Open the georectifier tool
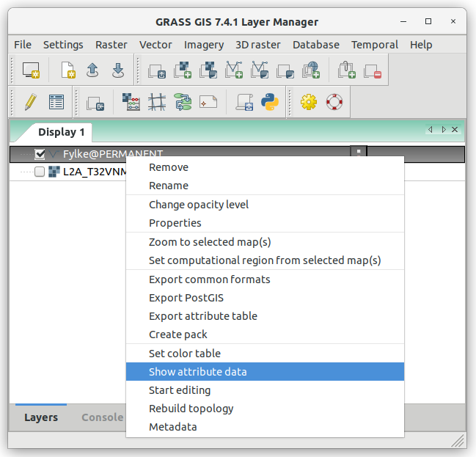 157,102
